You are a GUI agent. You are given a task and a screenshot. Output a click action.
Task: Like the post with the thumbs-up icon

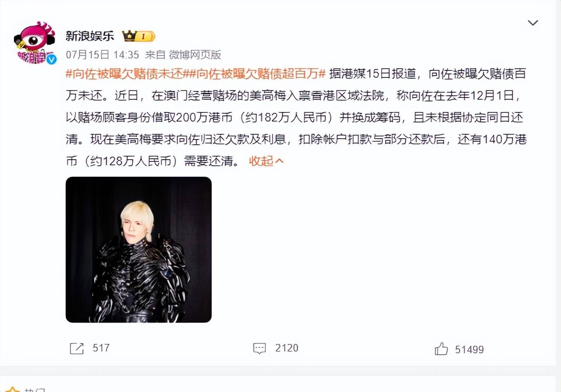click(x=441, y=349)
